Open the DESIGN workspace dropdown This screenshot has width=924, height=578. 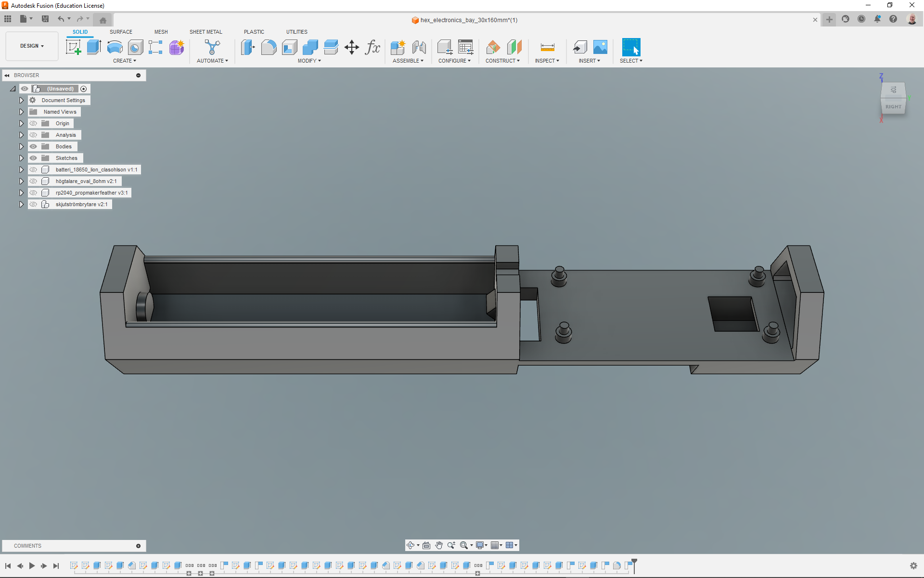[32, 46]
